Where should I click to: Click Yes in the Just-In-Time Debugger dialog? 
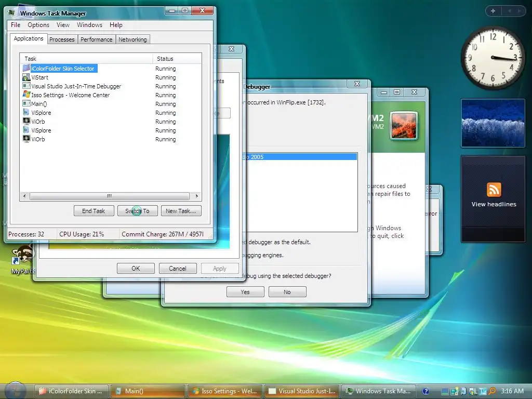tap(245, 292)
